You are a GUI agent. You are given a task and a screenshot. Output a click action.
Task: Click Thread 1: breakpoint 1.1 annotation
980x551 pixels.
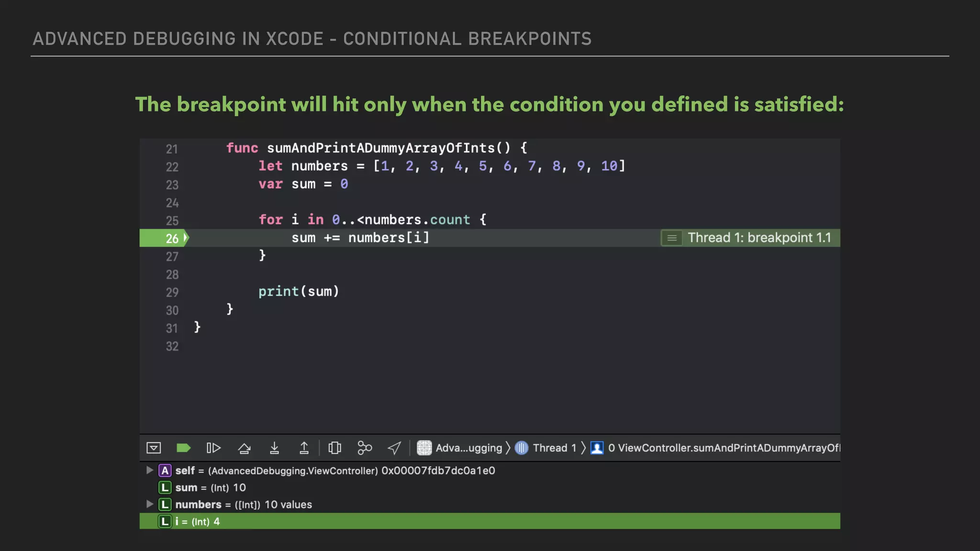click(x=759, y=238)
